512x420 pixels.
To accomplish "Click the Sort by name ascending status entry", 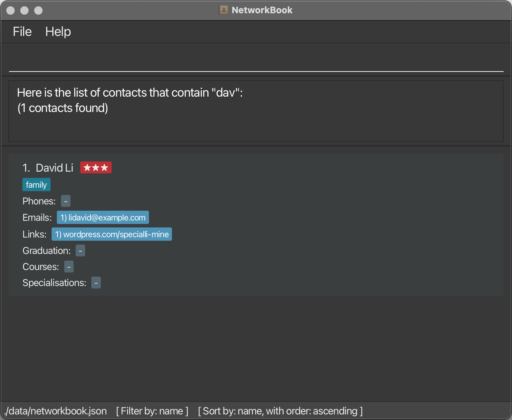I will pyautogui.click(x=280, y=411).
